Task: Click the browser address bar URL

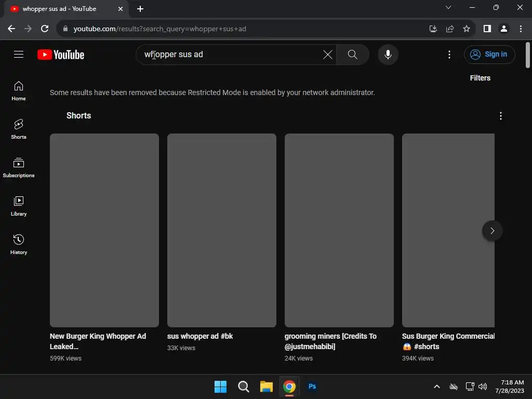Action: (x=159, y=29)
